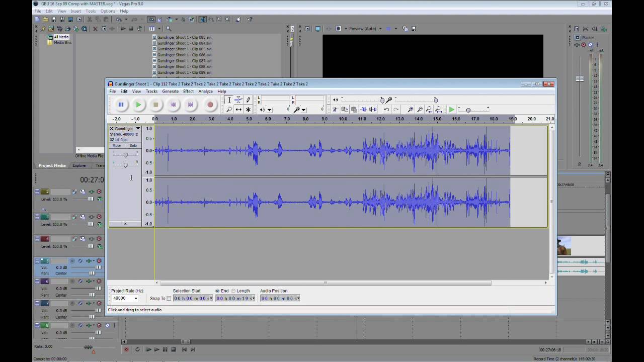Image resolution: width=644 pixels, height=362 pixels.
Task: Enable the Snap To checkbox
Action: point(169,298)
